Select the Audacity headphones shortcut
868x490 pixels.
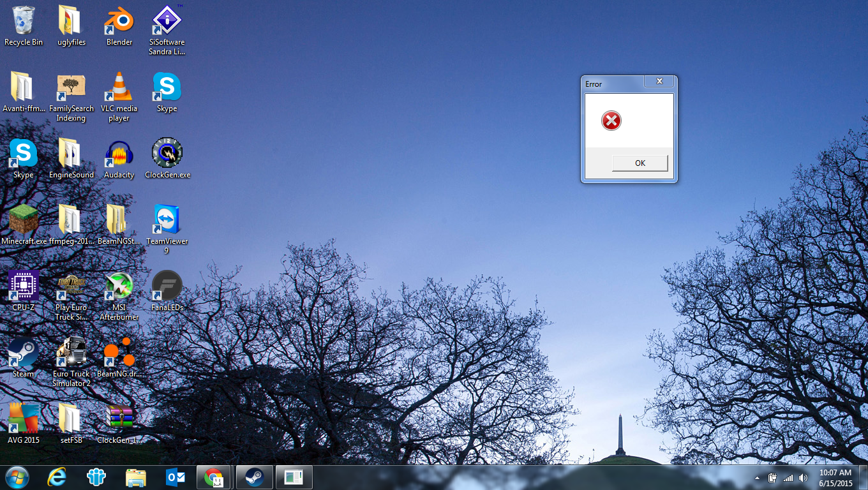(x=119, y=159)
